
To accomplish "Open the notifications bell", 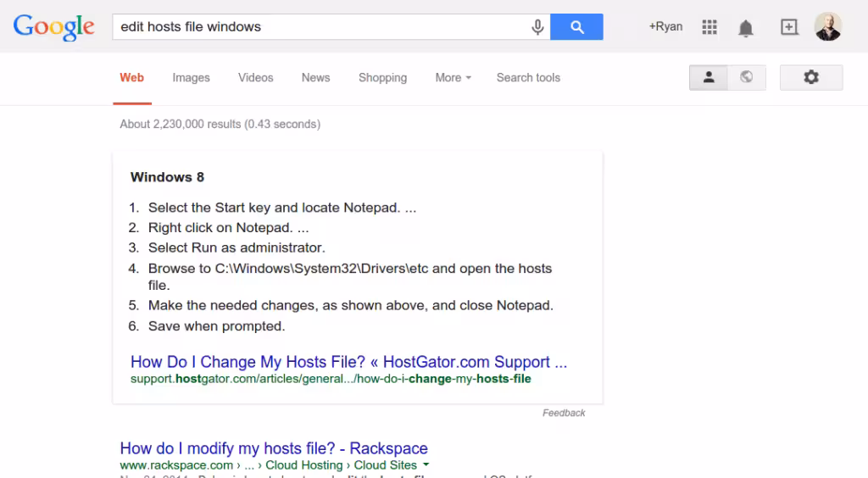I will pos(746,28).
